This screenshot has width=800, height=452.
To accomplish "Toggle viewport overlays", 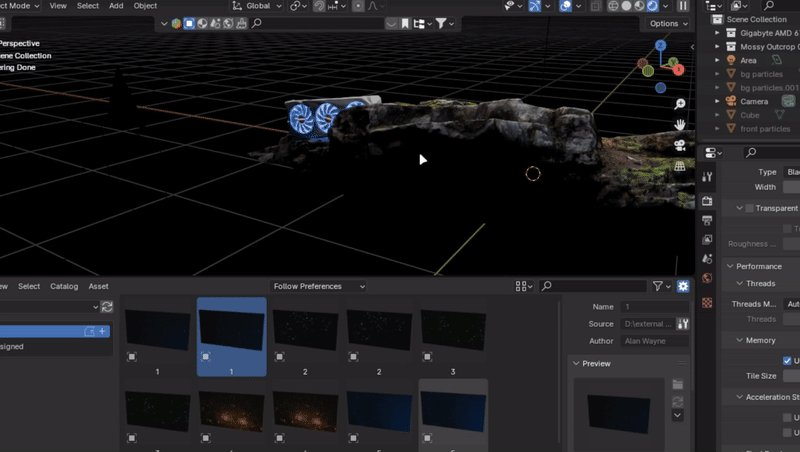I will click(x=565, y=6).
